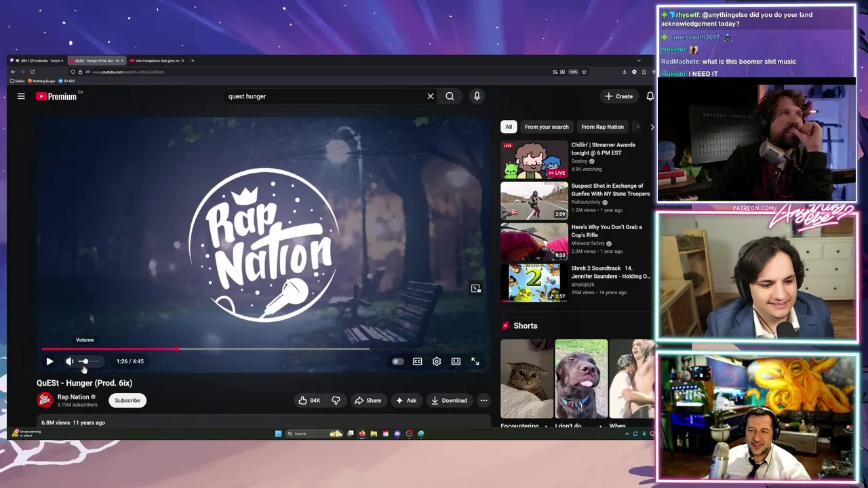Open the Chillin' Streamer Awards live video thumbnail
This screenshot has width=868, height=488.
(x=534, y=159)
